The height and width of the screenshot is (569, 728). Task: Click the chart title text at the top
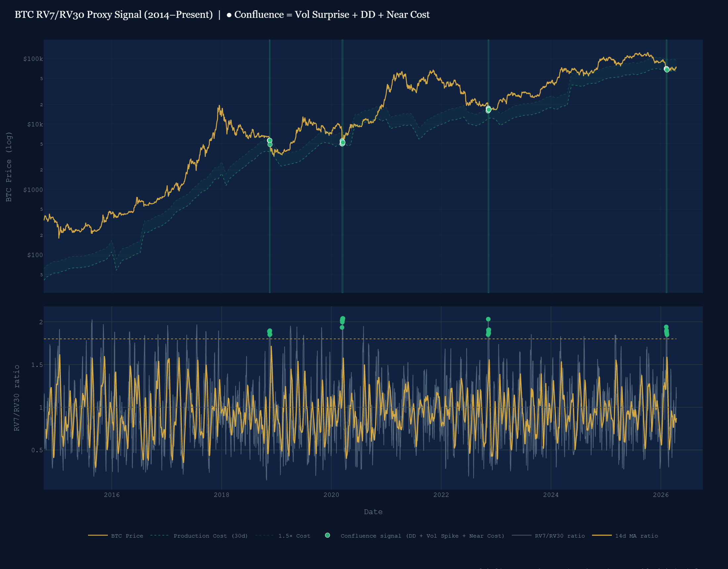(x=222, y=15)
